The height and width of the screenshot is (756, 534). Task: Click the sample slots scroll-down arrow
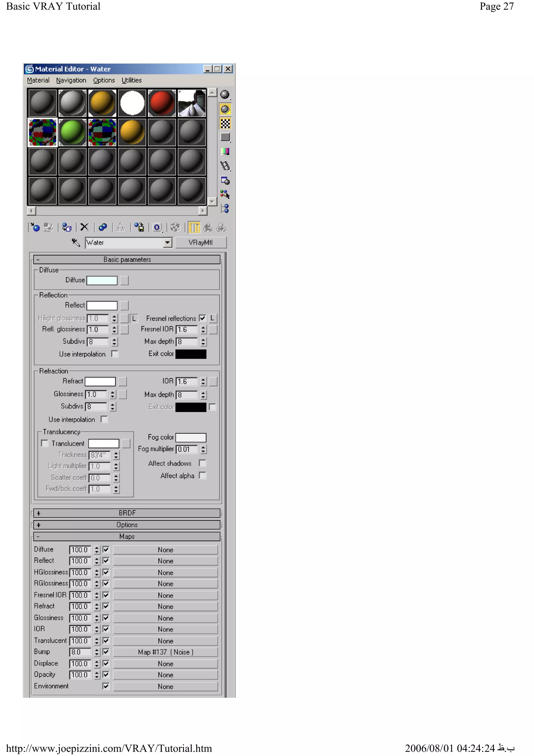pyautogui.click(x=212, y=202)
